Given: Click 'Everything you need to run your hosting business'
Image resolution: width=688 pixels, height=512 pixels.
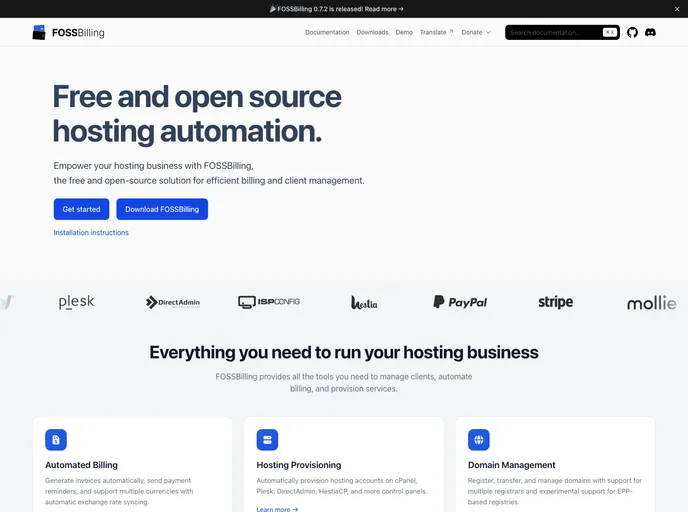Looking at the screenshot, I should (x=344, y=352).
